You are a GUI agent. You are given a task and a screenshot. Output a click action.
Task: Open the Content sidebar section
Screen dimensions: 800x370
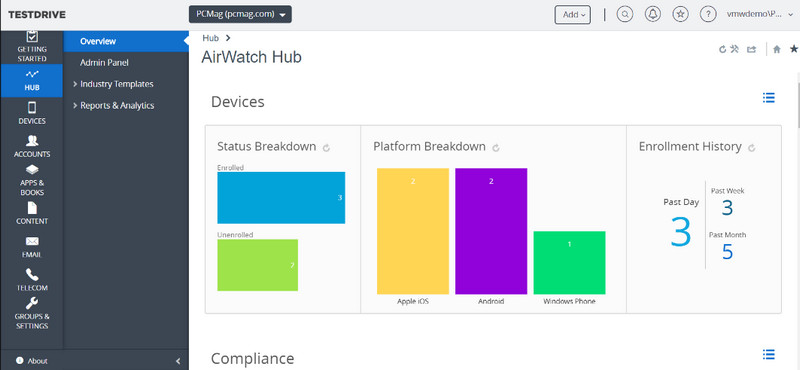[32, 214]
